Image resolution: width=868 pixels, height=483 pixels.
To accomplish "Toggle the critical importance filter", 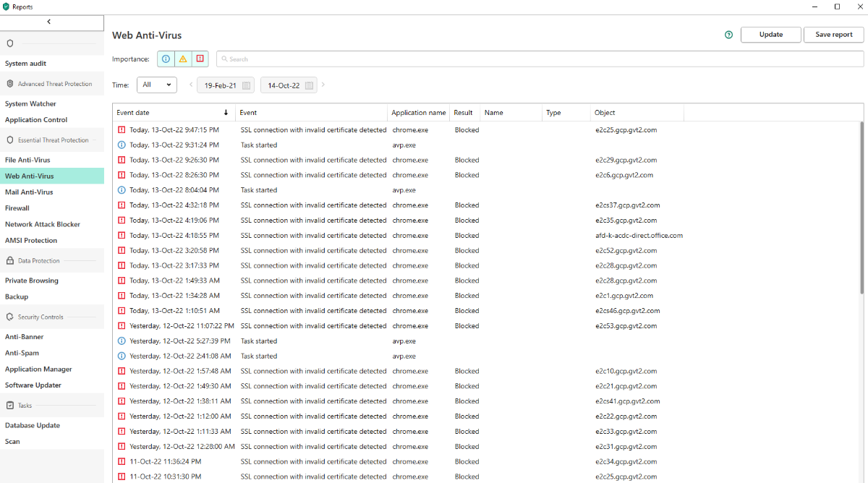I will click(x=200, y=59).
